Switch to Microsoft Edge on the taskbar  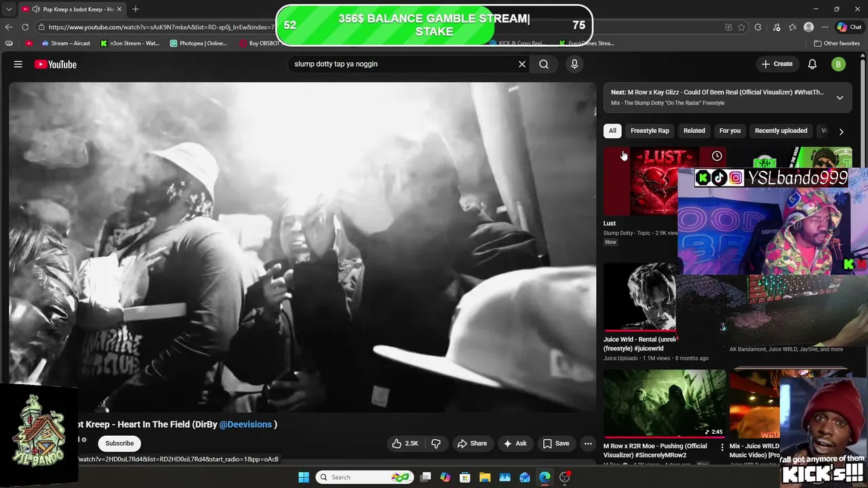pyautogui.click(x=545, y=477)
